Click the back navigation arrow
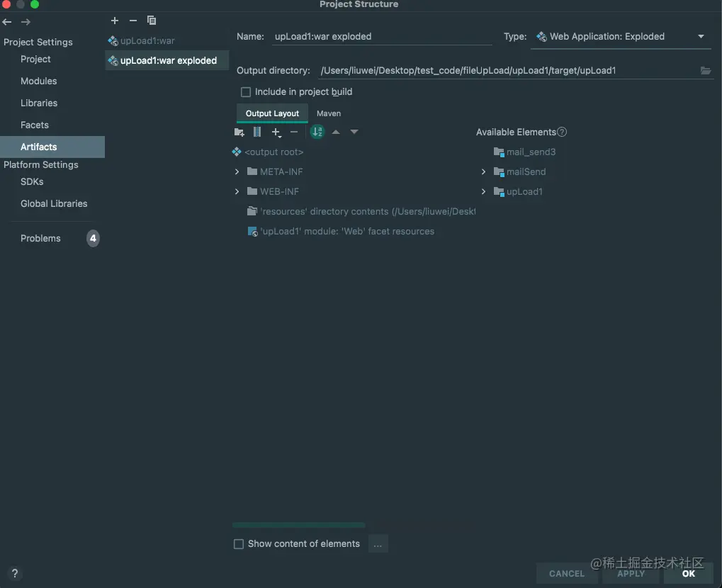The width and height of the screenshot is (722, 588). [x=7, y=22]
